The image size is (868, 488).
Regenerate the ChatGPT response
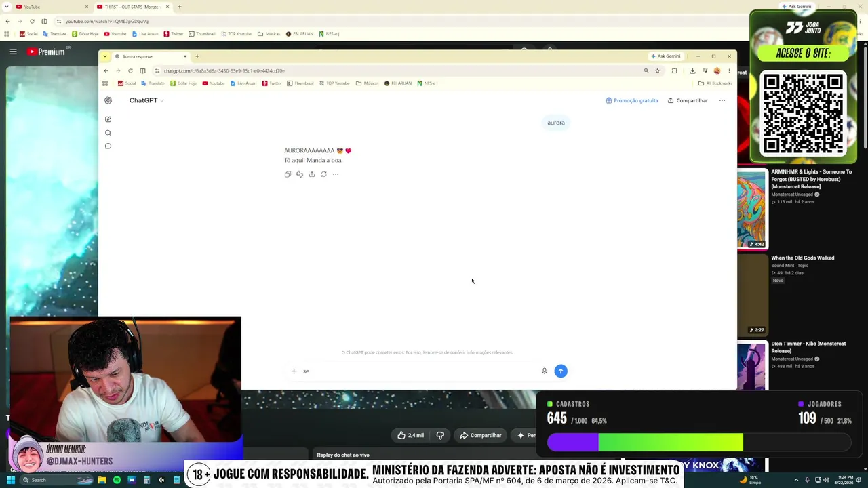pyautogui.click(x=323, y=174)
